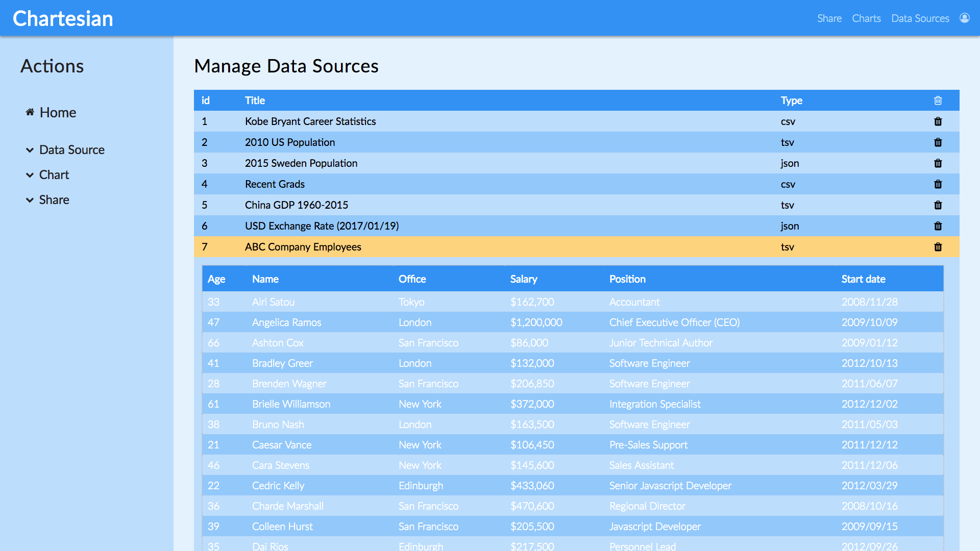Viewport: 980px width, 551px height.
Task: Go to Data Sources in top navigation
Action: tap(920, 18)
